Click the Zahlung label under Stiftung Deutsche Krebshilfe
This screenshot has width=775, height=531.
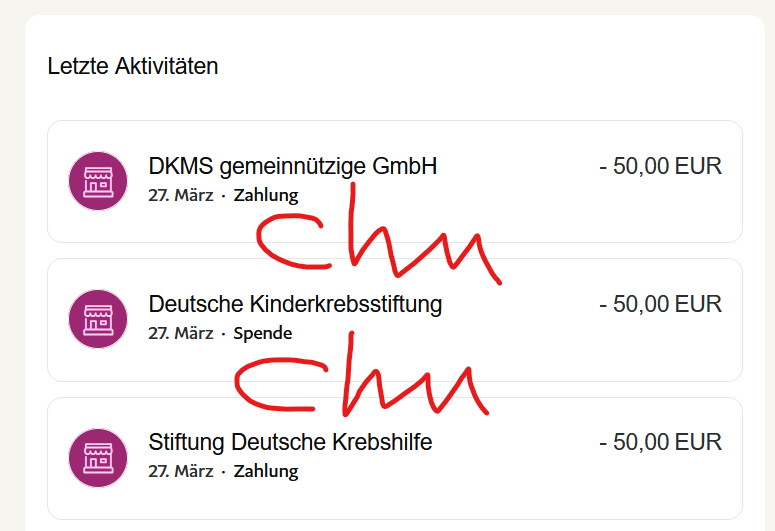point(266,471)
